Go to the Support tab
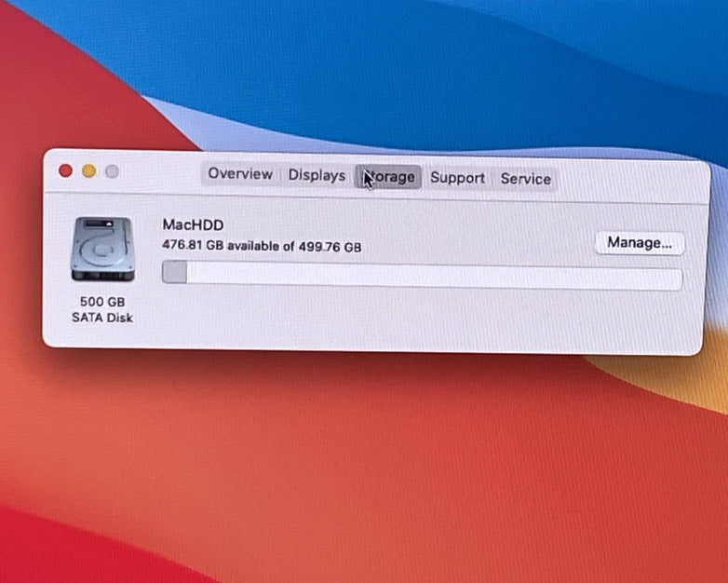Viewport: 728px width, 583px height. click(457, 178)
